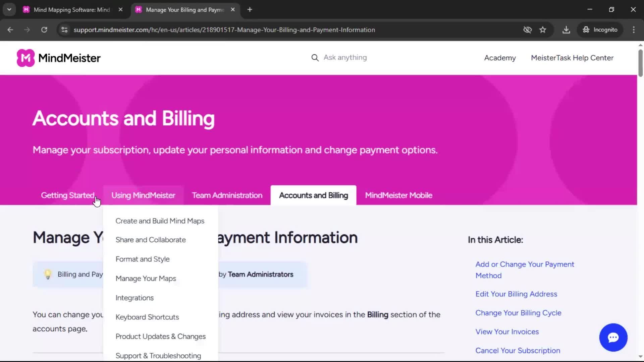Screen dimensions: 644x362
Task: Click the browser forward arrow
Action: pyautogui.click(x=27, y=30)
